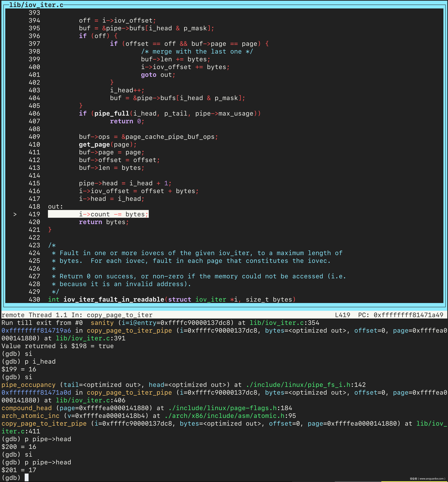Click the ./include/linux/pipe_fs_i.h:142 path
448x482 pixels.
pyautogui.click(x=306, y=385)
